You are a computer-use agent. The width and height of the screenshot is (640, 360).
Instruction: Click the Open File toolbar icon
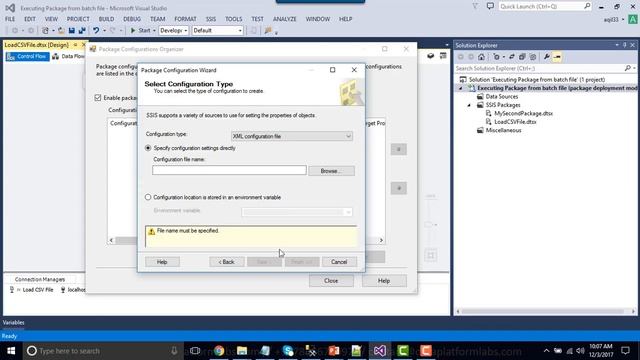[61, 31]
